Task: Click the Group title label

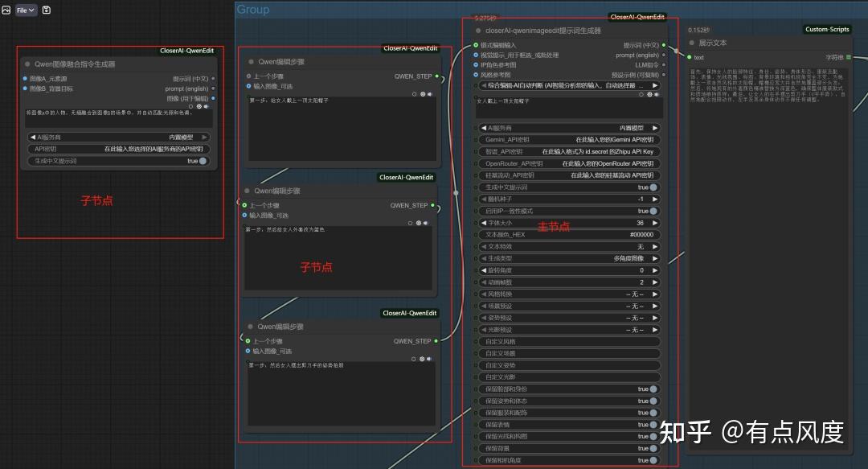Action: pyautogui.click(x=253, y=10)
